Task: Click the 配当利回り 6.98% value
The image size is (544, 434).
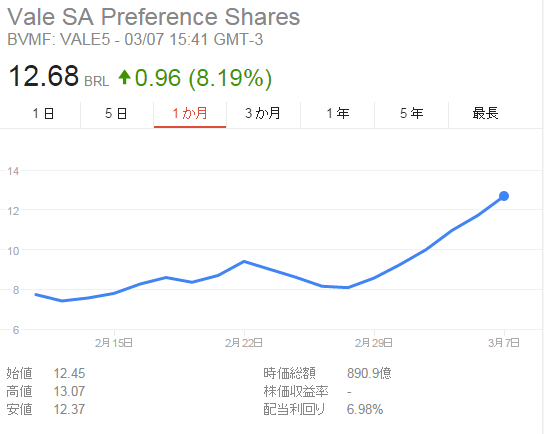Action: tap(365, 409)
